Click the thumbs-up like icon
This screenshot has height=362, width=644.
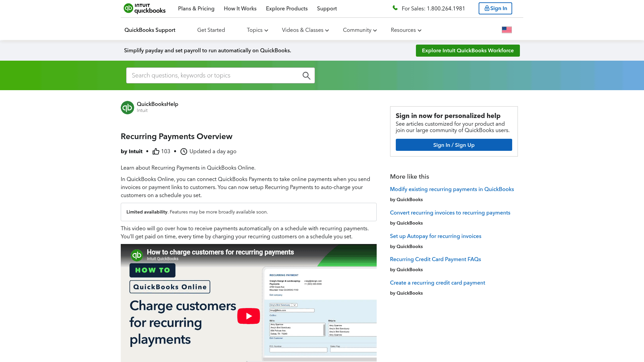point(156,152)
